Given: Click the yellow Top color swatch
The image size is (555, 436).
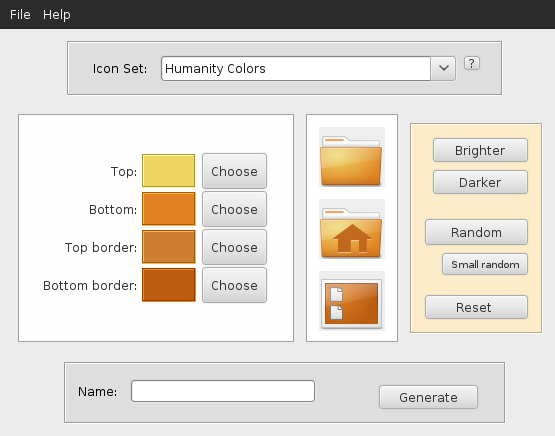Looking at the screenshot, I should [169, 171].
